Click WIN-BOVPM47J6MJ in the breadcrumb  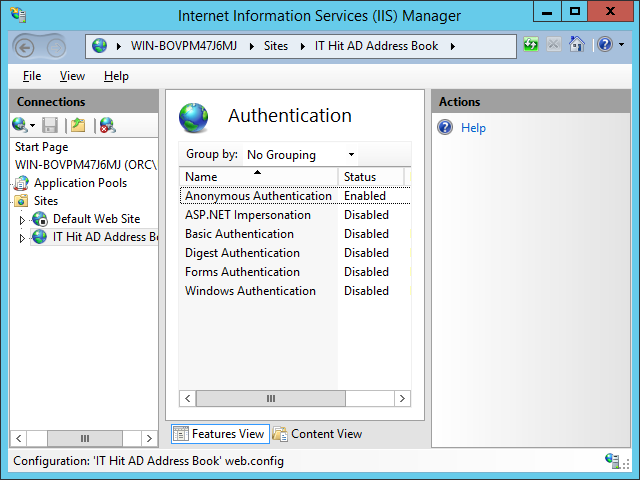click(184, 46)
